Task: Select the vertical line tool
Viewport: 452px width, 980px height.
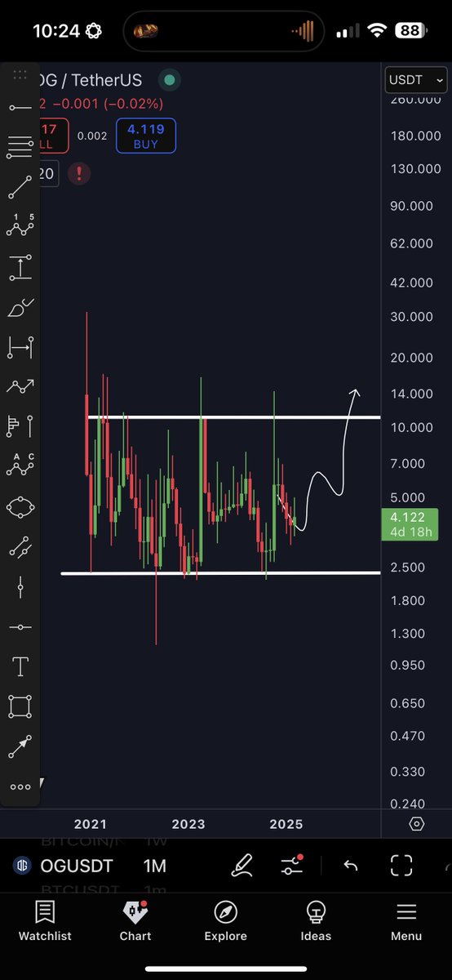Action: pyautogui.click(x=20, y=586)
